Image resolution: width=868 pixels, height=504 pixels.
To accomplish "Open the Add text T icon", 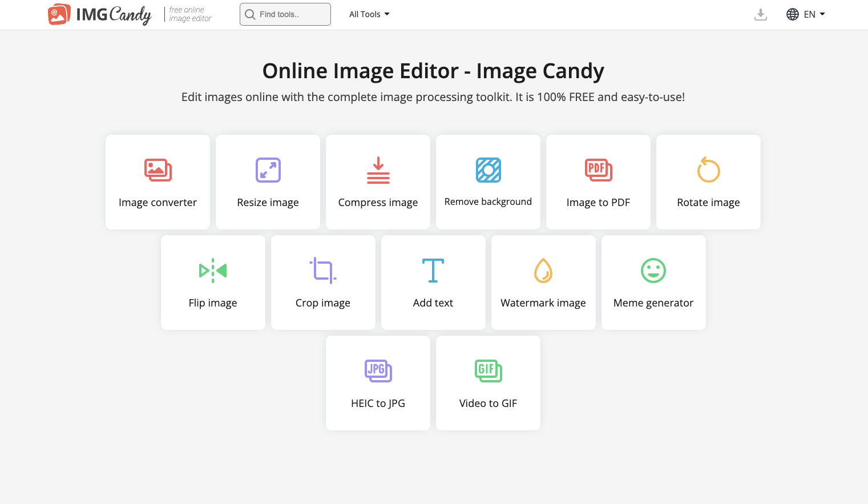I will tap(433, 271).
